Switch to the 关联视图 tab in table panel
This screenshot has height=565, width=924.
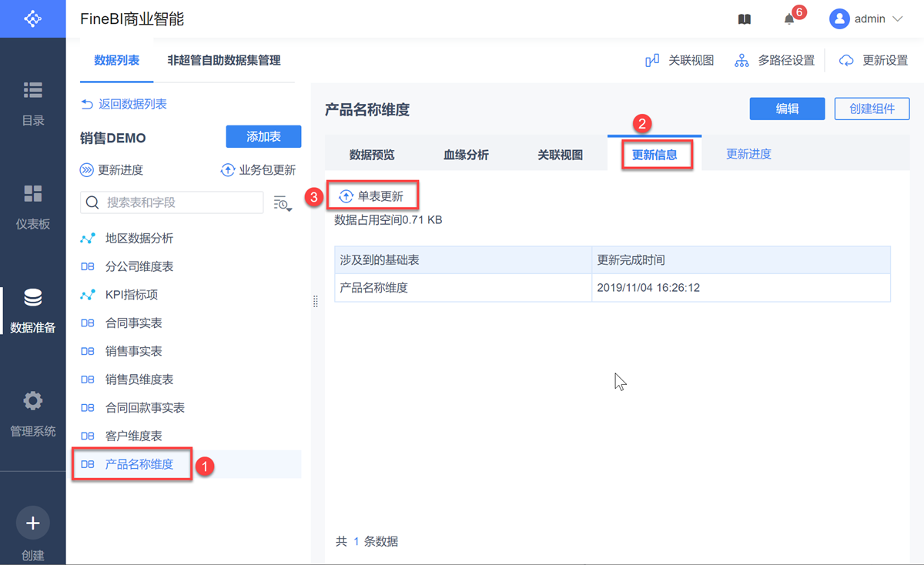point(560,154)
